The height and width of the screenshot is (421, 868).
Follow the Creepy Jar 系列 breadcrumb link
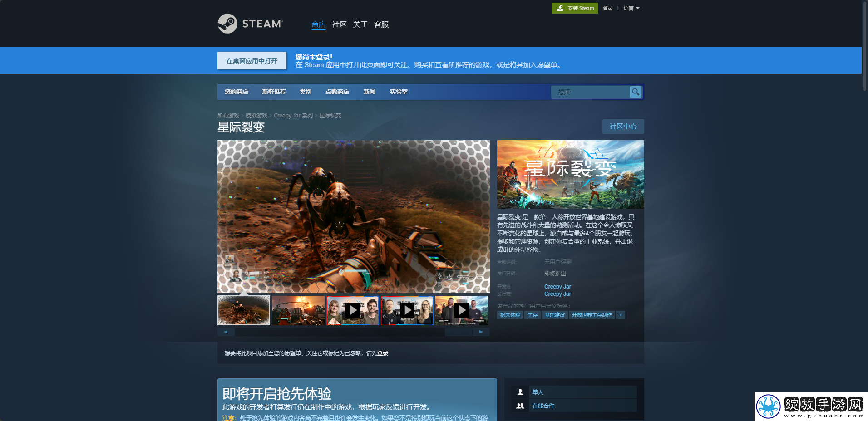pyautogui.click(x=293, y=116)
